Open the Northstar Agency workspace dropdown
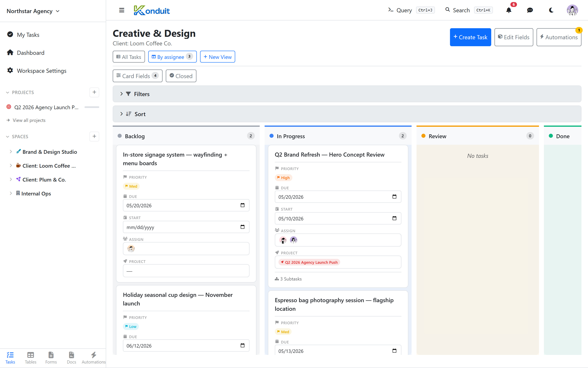 click(33, 11)
